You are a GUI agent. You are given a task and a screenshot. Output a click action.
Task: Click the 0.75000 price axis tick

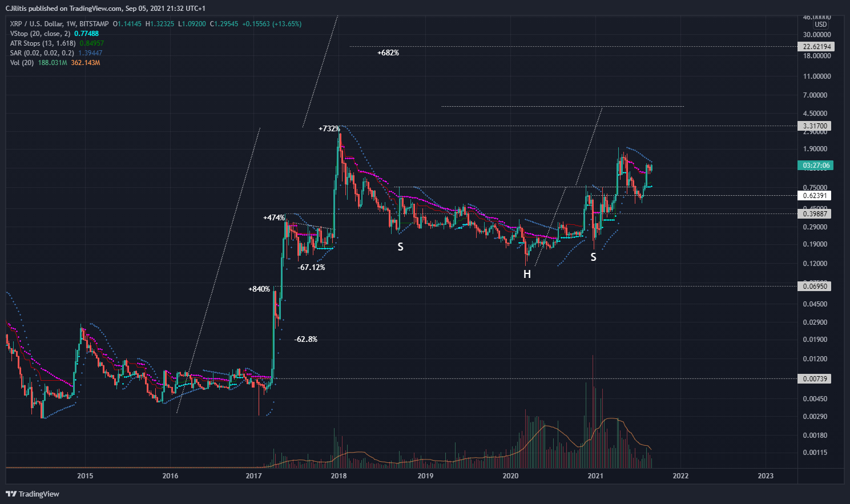[815, 188]
